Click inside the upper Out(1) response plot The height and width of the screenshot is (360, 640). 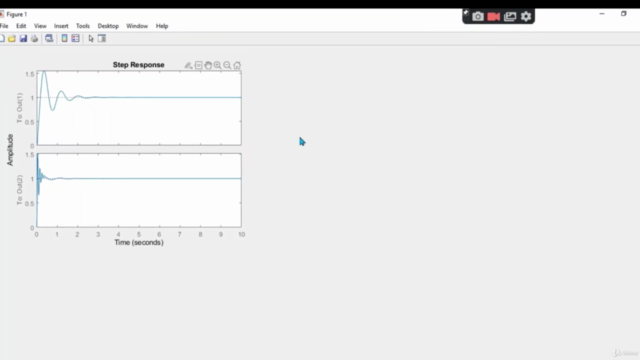click(139, 108)
